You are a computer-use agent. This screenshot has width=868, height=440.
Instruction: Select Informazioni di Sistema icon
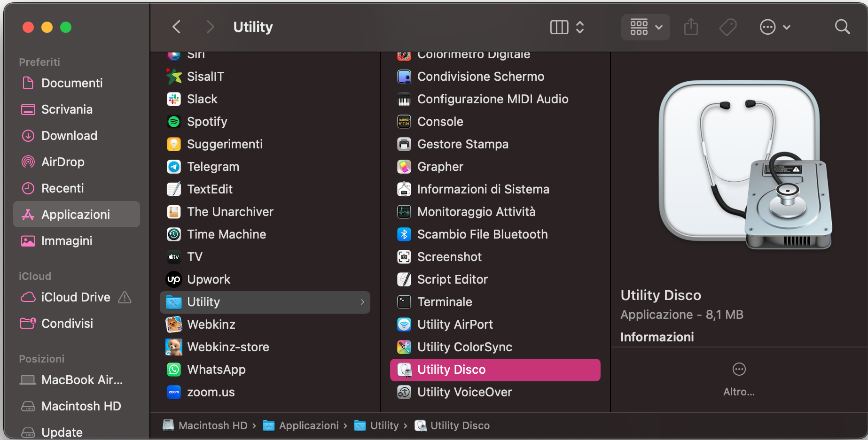[404, 189]
